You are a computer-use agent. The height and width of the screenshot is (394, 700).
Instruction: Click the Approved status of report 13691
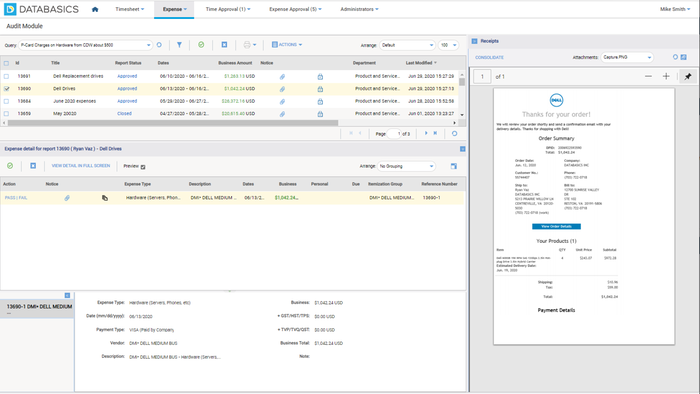coord(127,76)
